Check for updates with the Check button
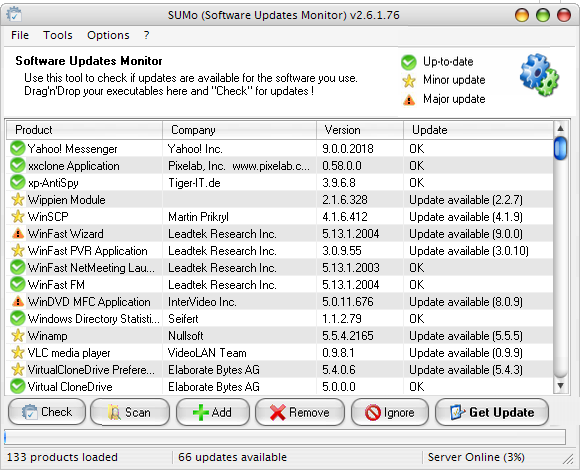Screen dimensions: 580x470 [47, 412]
